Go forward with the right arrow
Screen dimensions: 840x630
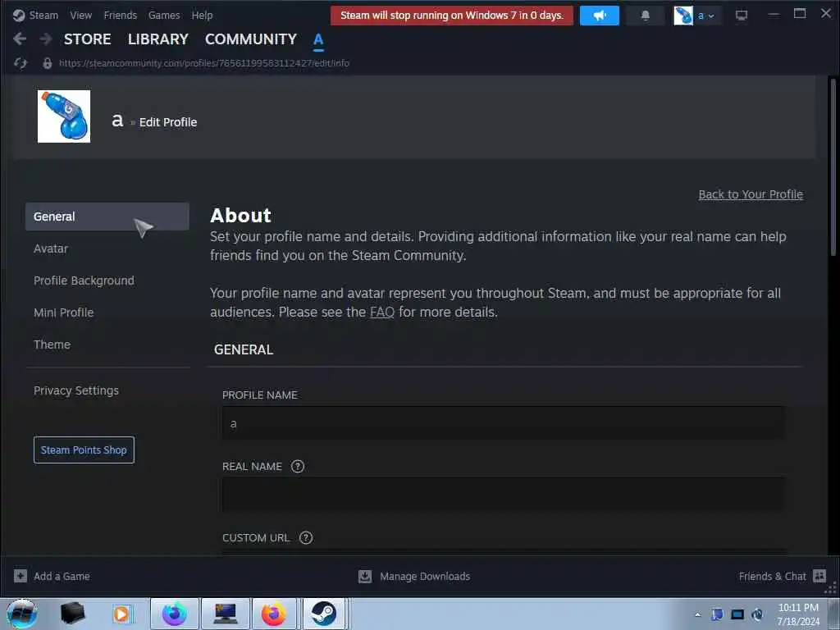click(46, 39)
